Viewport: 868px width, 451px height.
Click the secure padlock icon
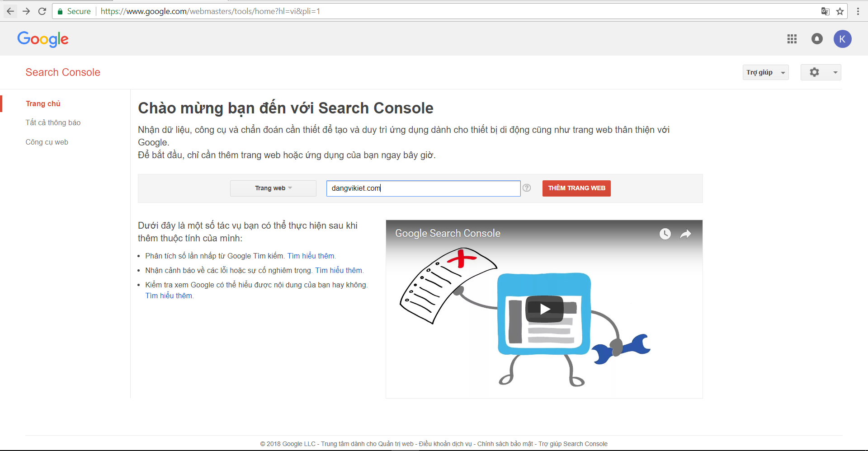click(x=60, y=11)
